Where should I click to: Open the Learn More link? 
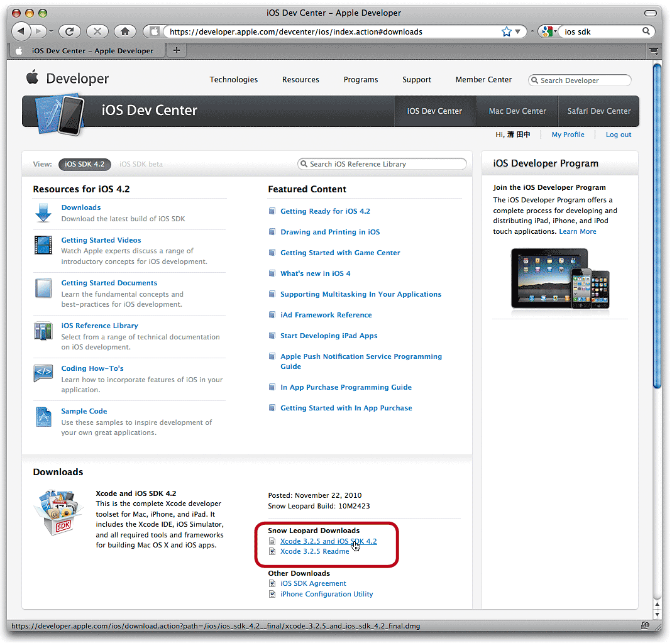577,231
